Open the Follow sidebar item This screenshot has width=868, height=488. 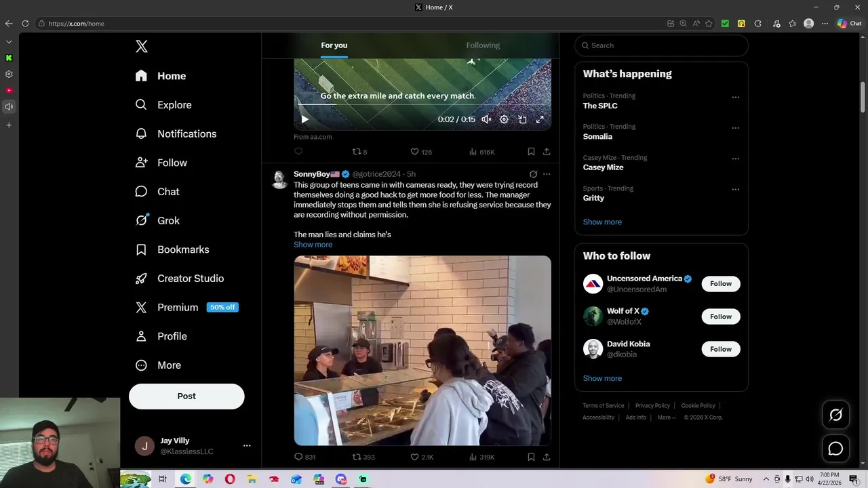coord(161,163)
